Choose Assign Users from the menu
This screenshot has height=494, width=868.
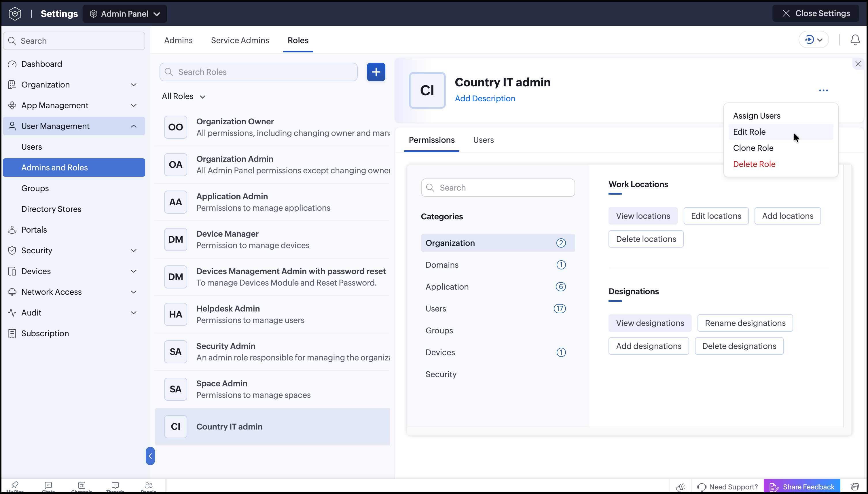pos(780,116)
